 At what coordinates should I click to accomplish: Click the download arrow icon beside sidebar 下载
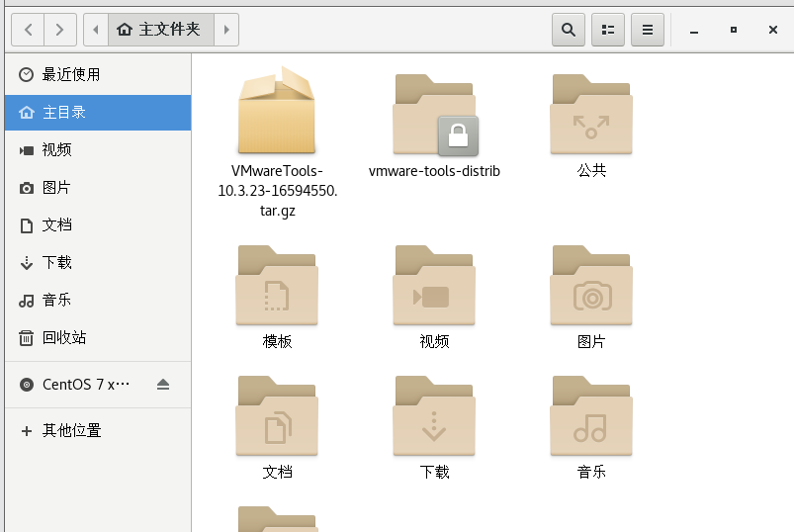27,263
